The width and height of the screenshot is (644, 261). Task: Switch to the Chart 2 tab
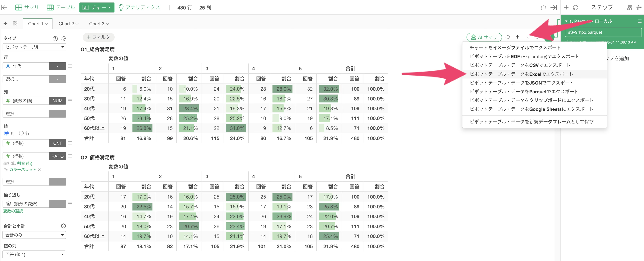point(68,24)
